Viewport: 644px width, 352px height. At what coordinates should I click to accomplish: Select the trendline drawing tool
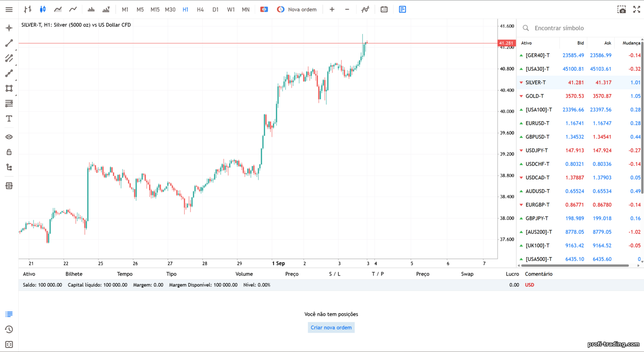pyautogui.click(x=9, y=43)
